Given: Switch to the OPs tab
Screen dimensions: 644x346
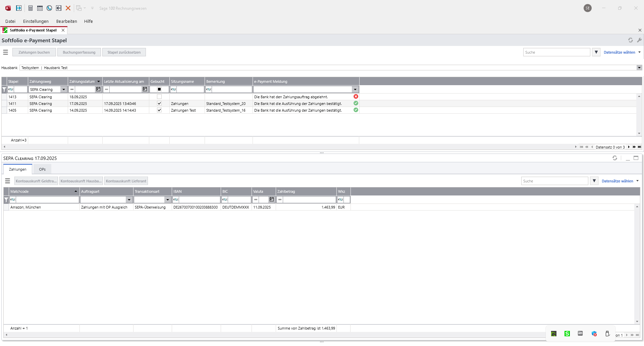Looking at the screenshot, I should pos(42,169).
